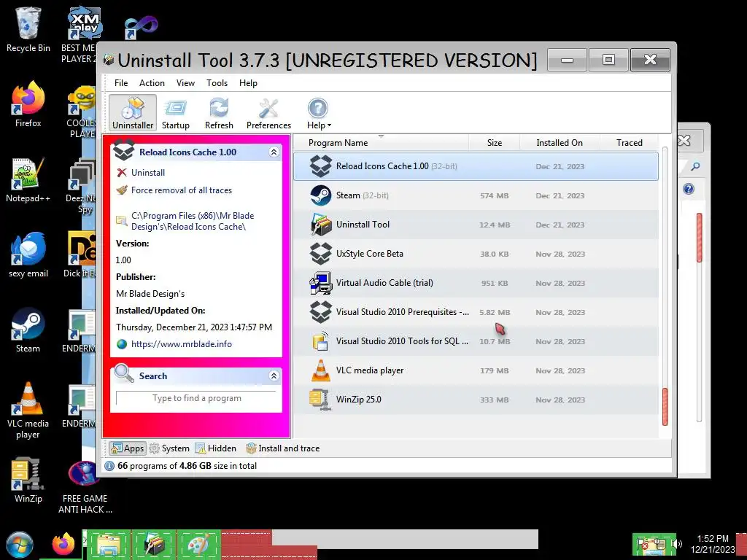Select Visual Studio 2010 Prerequisites icon

point(321,312)
